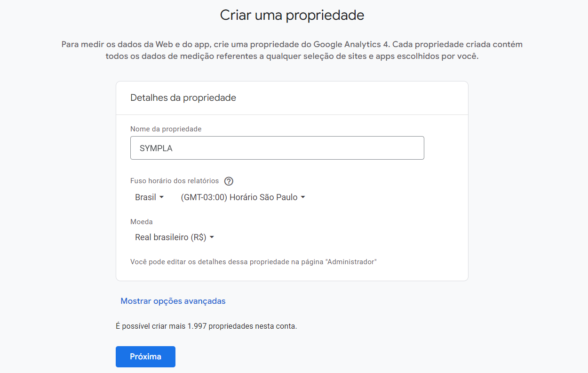Click the note mentioning "Administrador" page
Image resolution: width=588 pixels, height=373 pixels.
coord(254,261)
